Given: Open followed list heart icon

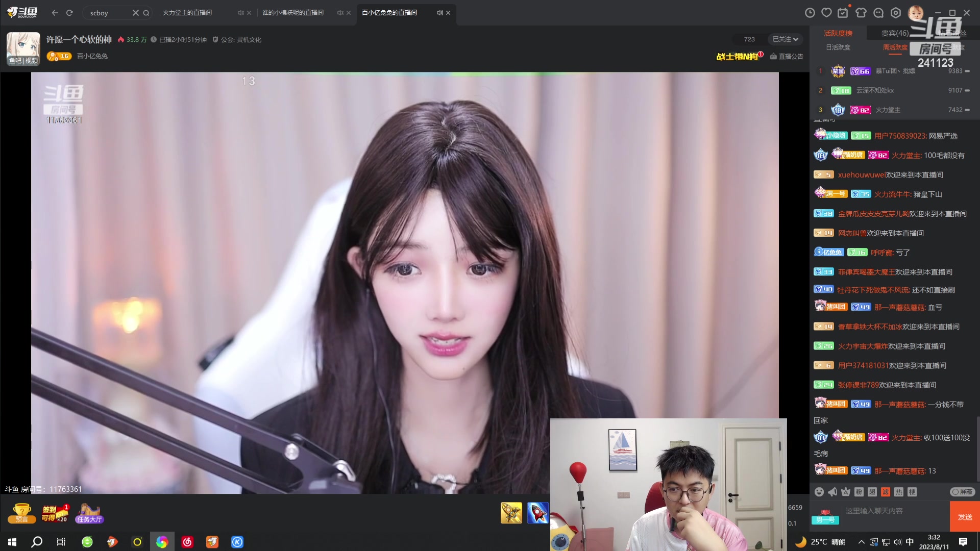Looking at the screenshot, I should tap(826, 13).
